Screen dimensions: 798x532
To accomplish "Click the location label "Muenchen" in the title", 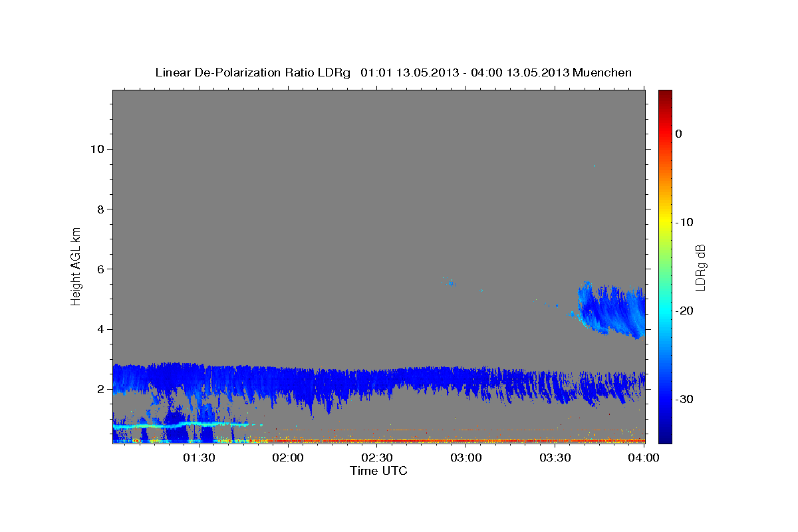I will click(x=602, y=72).
